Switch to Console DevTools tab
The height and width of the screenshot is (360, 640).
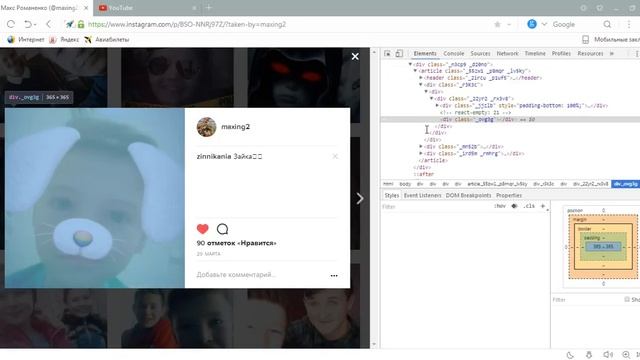pyautogui.click(x=453, y=53)
